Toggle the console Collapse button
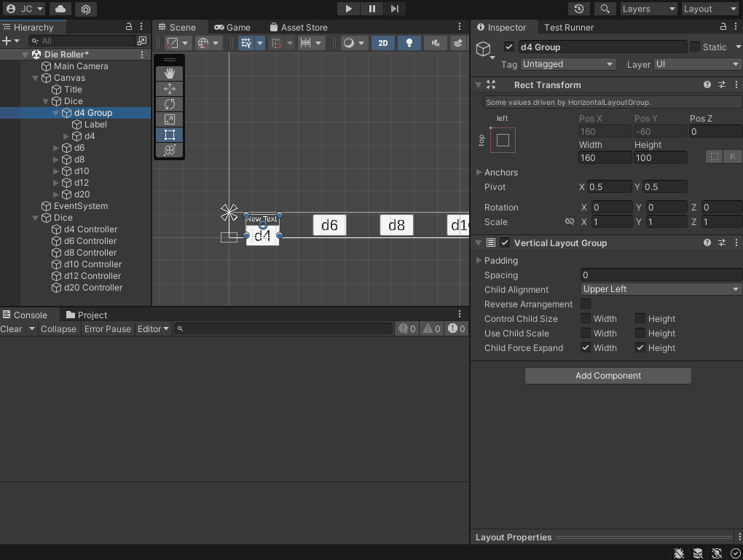743x560 pixels. (58, 329)
